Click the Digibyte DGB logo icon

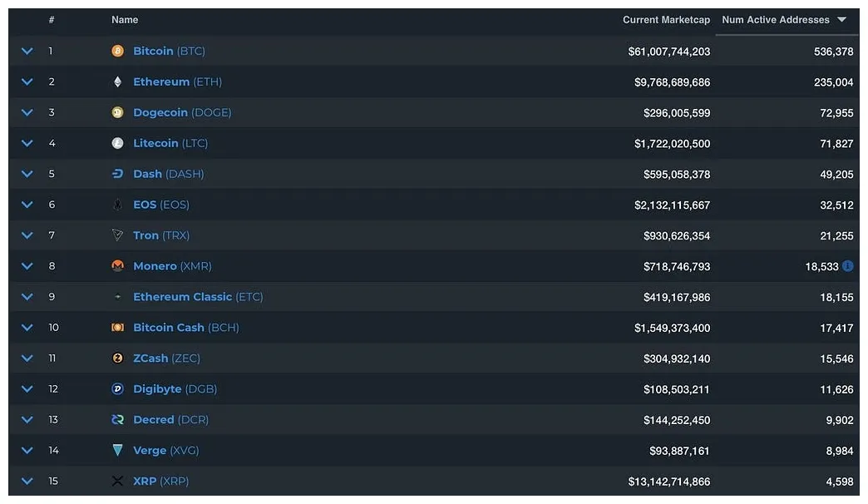(118, 388)
